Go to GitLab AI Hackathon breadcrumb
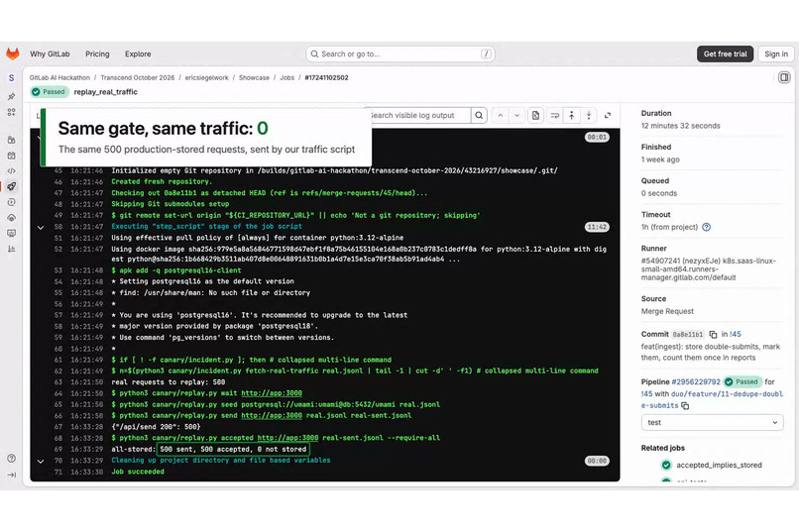The height and width of the screenshot is (532, 799). pos(59,78)
